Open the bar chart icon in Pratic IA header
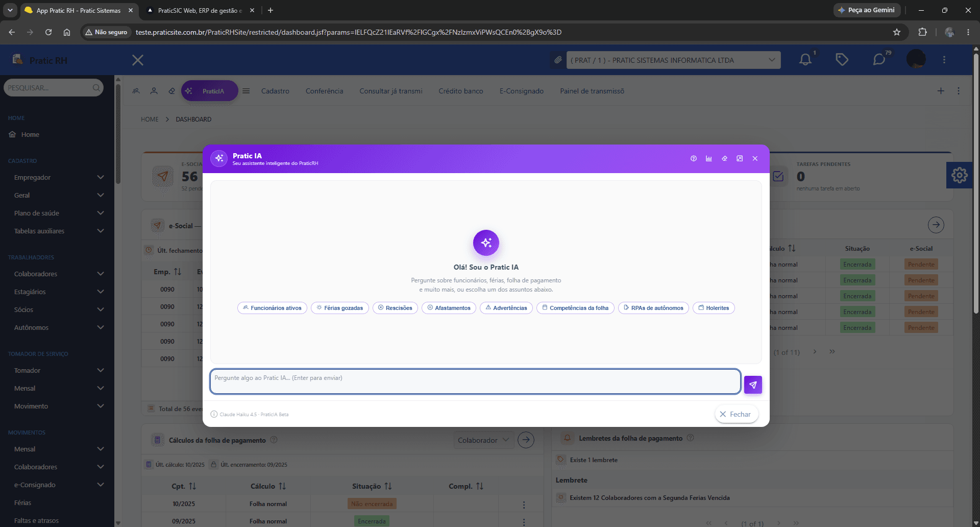This screenshot has width=980, height=527. 709,159
